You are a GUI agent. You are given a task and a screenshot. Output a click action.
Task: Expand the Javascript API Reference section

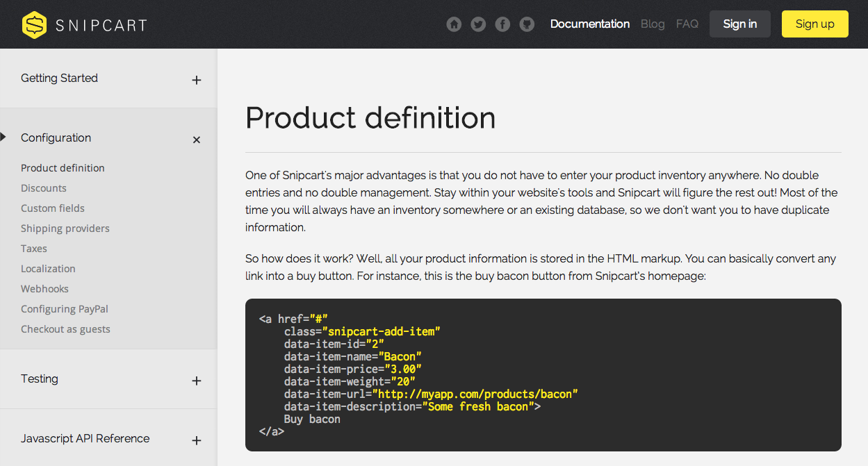[197, 440]
